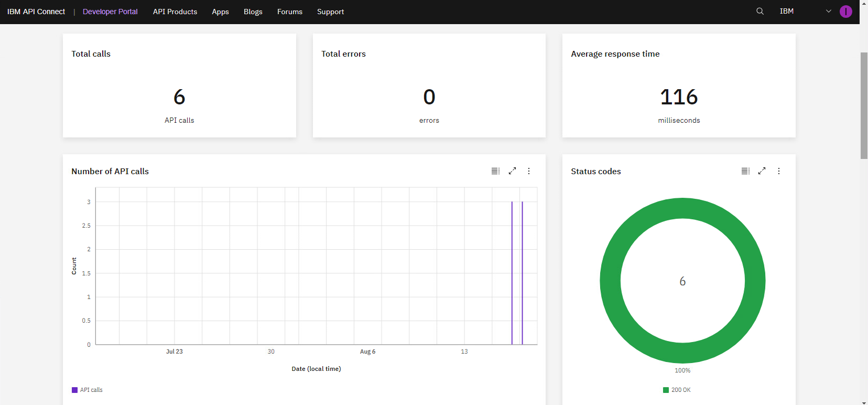Navigate to Blogs section
The height and width of the screenshot is (405, 868).
tap(253, 12)
